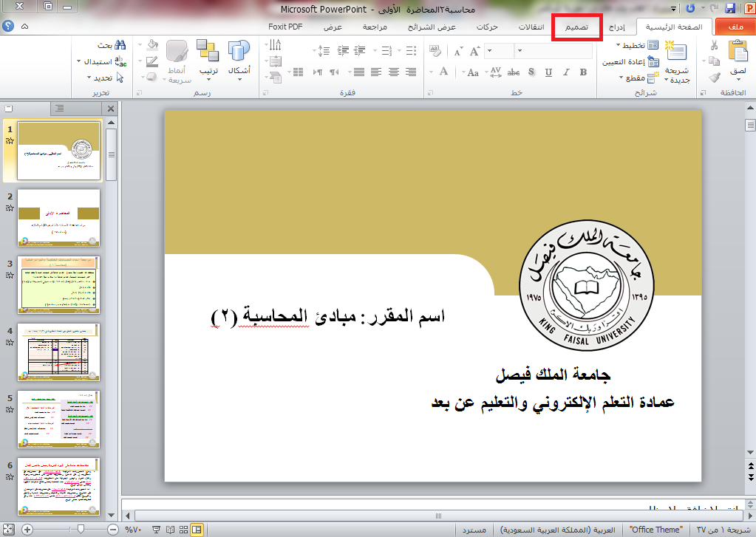Viewport: 756px width, 537px height.
Task: Click the New Slide (شريحة جديدة) icon
Action: pos(676,51)
